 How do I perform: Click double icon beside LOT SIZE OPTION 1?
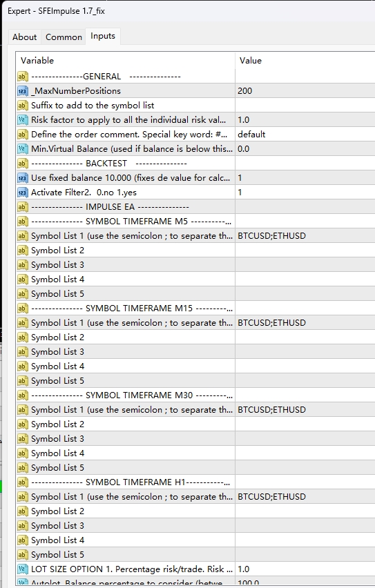(23, 569)
